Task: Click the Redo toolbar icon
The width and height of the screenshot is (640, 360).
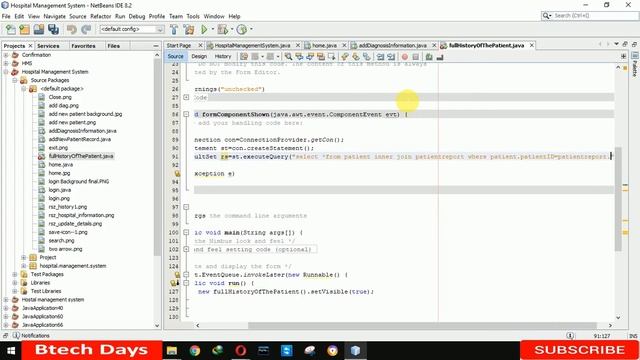Action: pyautogui.click(x=86, y=29)
